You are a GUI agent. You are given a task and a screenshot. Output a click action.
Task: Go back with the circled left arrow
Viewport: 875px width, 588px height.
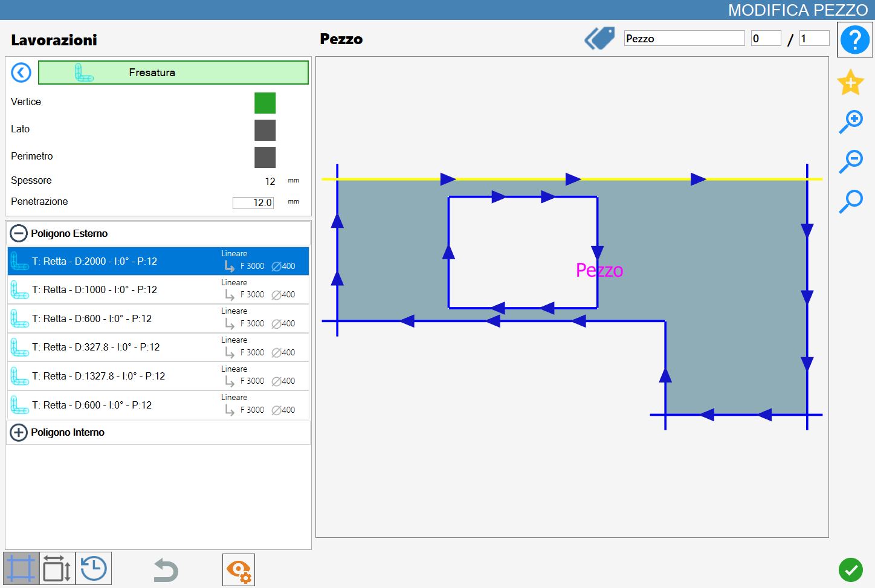(21, 73)
